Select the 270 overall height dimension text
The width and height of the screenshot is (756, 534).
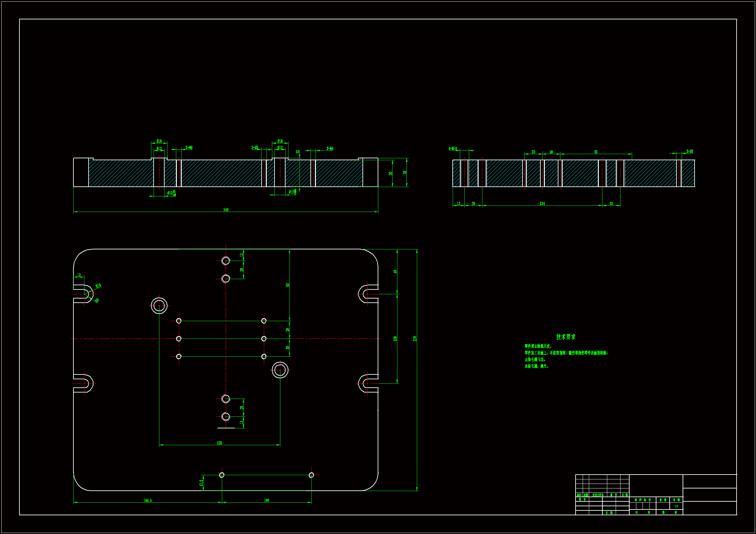tap(415, 339)
